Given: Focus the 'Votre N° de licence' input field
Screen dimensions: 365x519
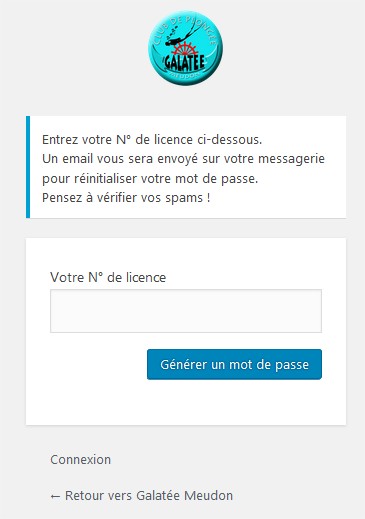Looking at the screenshot, I should click(186, 311).
